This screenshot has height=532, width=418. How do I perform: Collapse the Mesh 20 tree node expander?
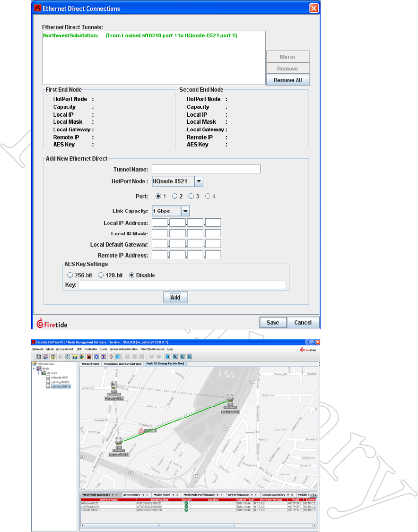38,373
